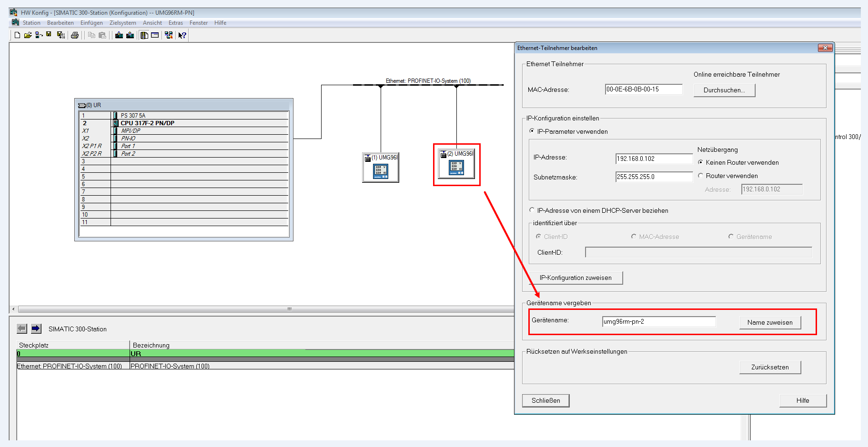Click the horizontal scrollbar under the station view
The height and width of the screenshot is (447, 868).
pyautogui.click(x=265, y=309)
